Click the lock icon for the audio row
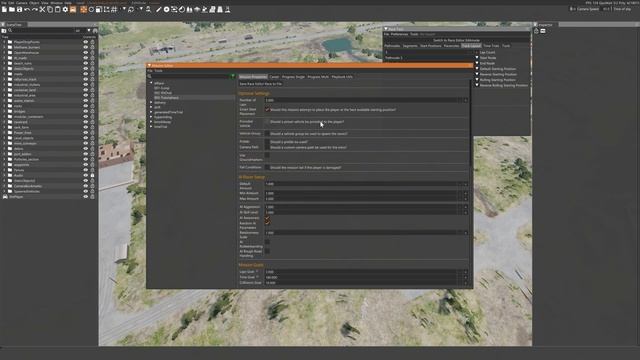This screenshot has height=360, width=640. click(x=92, y=175)
